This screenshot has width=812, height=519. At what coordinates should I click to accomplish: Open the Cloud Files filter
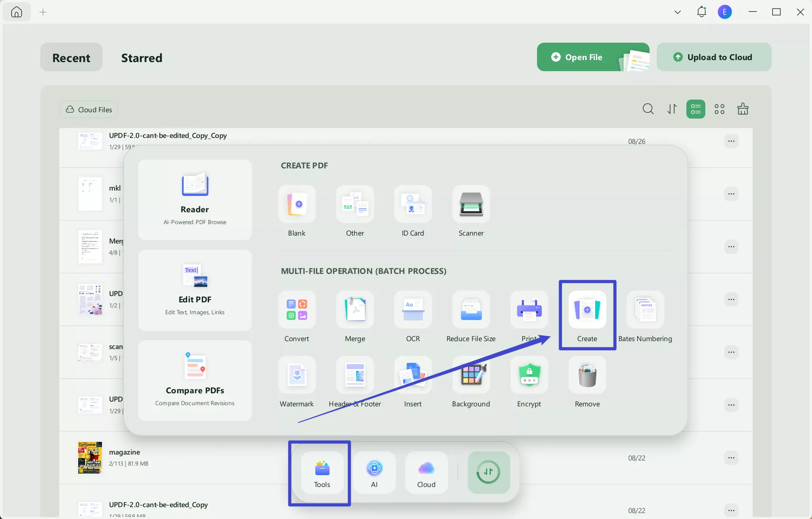[89, 109]
